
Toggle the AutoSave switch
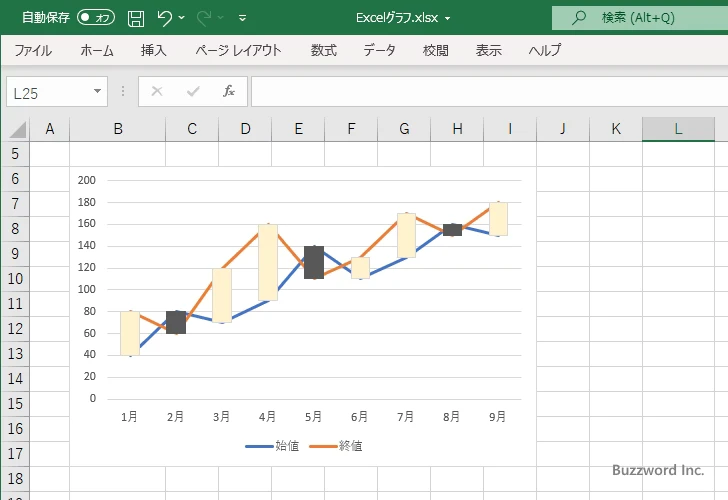96,18
